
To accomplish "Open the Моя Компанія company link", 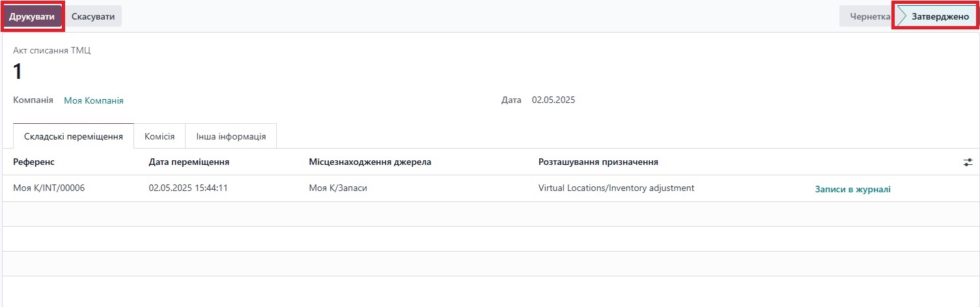I will pyautogui.click(x=94, y=100).
